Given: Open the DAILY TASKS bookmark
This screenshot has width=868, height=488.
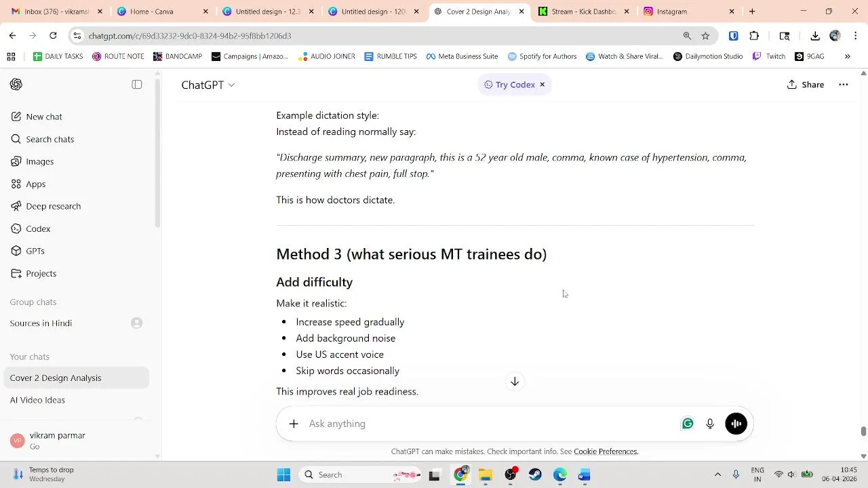Looking at the screenshot, I should click(x=58, y=56).
